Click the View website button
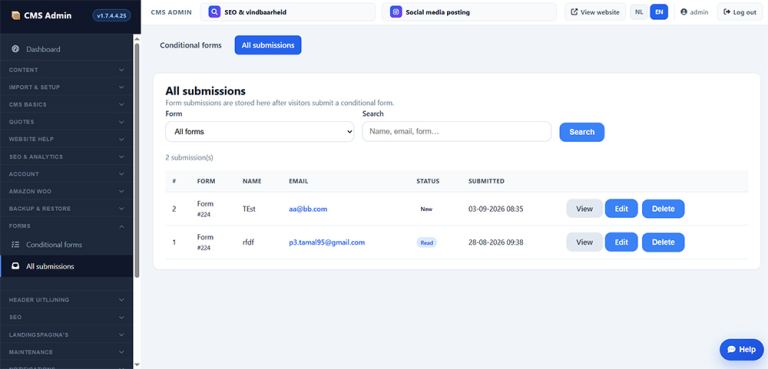 point(595,12)
